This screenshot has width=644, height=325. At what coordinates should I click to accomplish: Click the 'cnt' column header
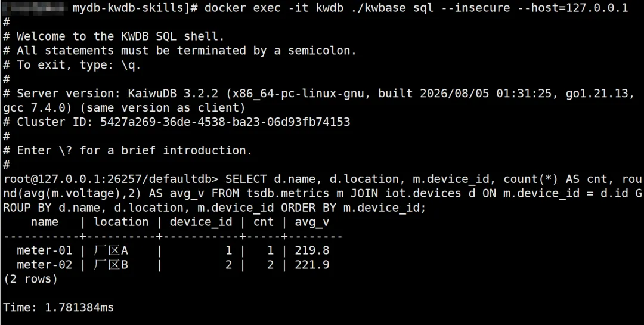pyautogui.click(x=264, y=222)
